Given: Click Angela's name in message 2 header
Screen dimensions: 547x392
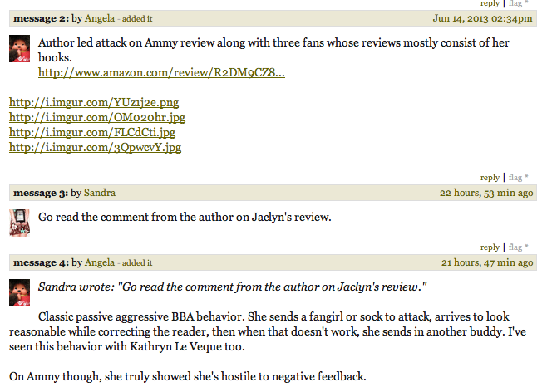Looking at the screenshot, I should [x=100, y=17].
